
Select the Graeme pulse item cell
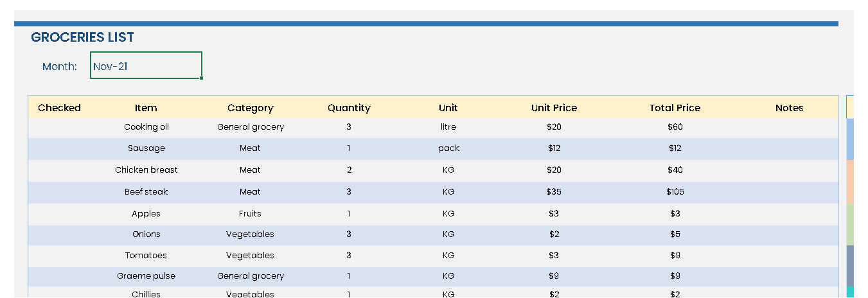click(146, 276)
